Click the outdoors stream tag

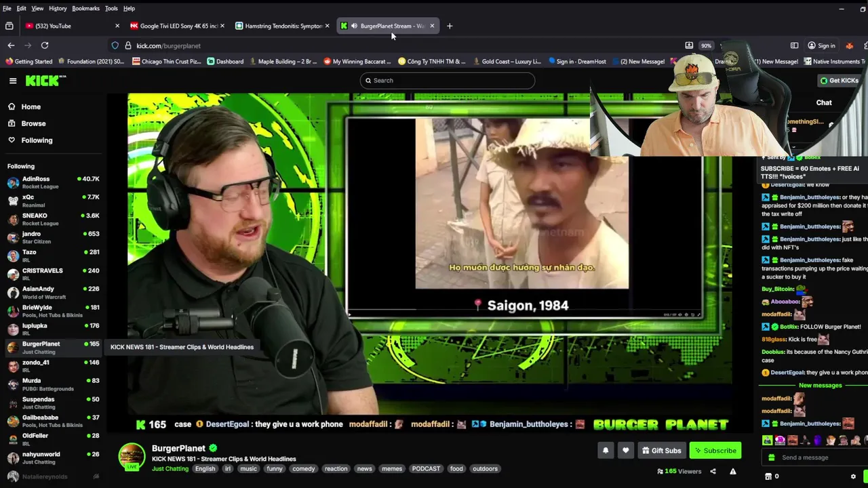click(x=485, y=468)
